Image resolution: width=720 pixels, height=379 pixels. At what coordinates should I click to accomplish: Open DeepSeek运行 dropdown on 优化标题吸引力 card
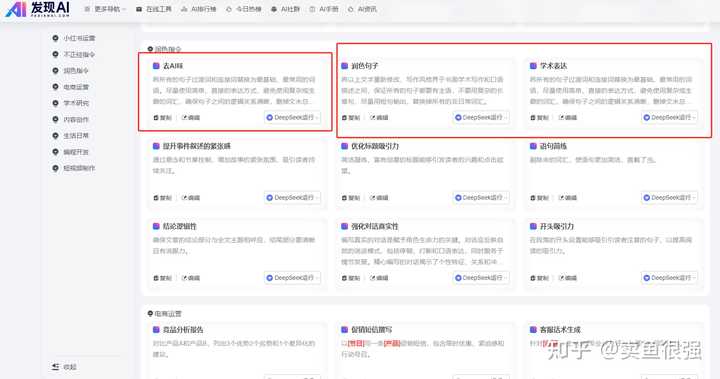481,198
